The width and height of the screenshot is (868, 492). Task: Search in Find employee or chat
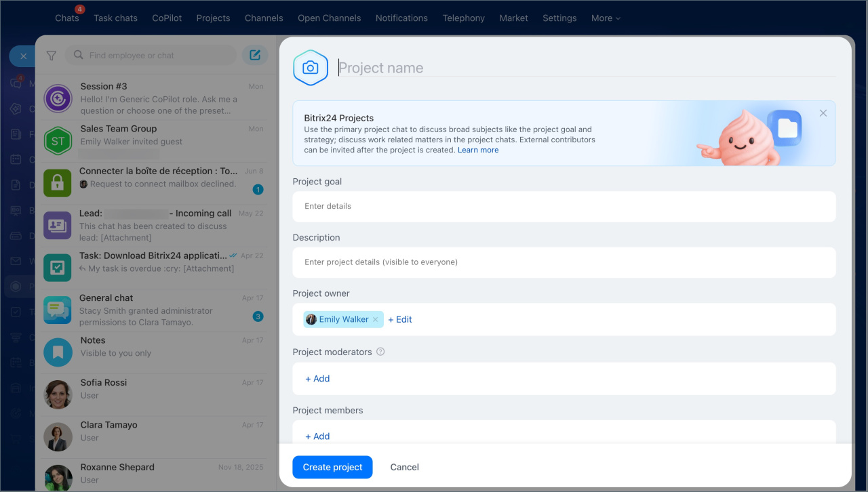point(151,56)
